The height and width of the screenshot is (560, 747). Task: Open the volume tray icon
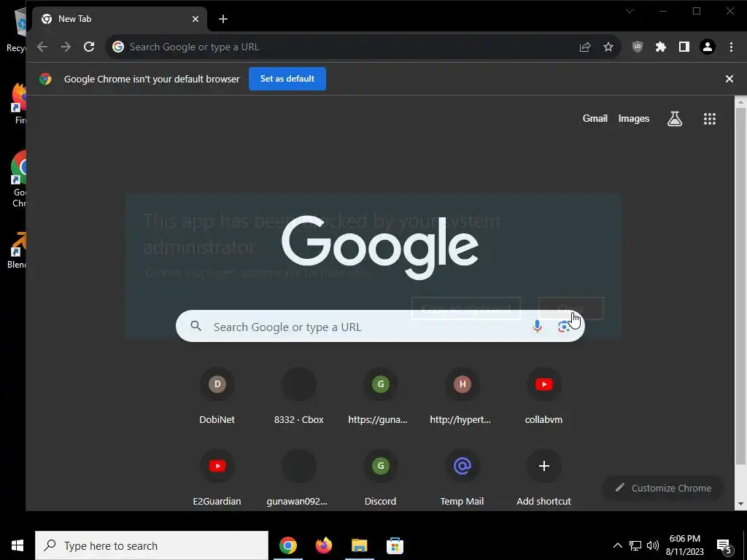coord(653,545)
